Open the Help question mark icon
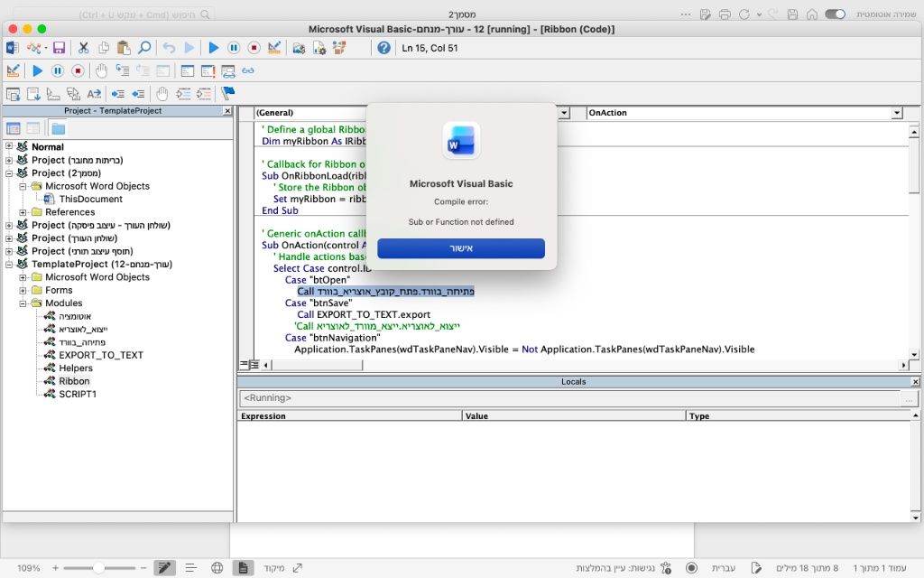 [384, 48]
